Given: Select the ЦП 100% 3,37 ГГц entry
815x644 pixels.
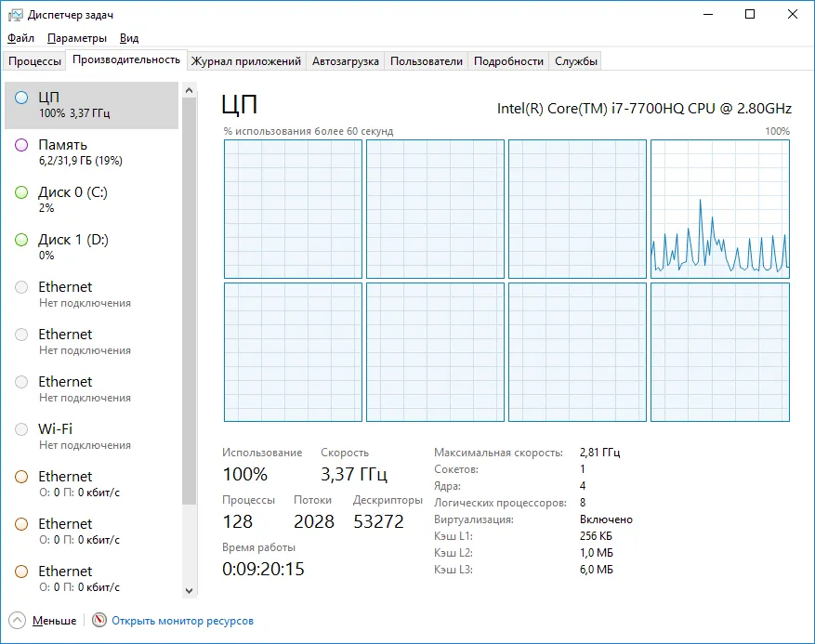Looking at the screenshot, I should click(x=91, y=105).
